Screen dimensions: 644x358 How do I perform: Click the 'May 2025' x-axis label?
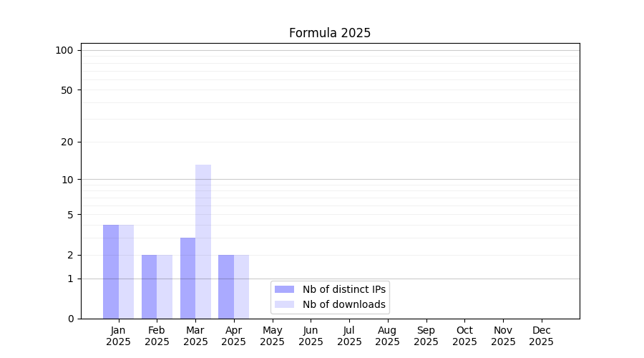pyautogui.click(x=273, y=336)
